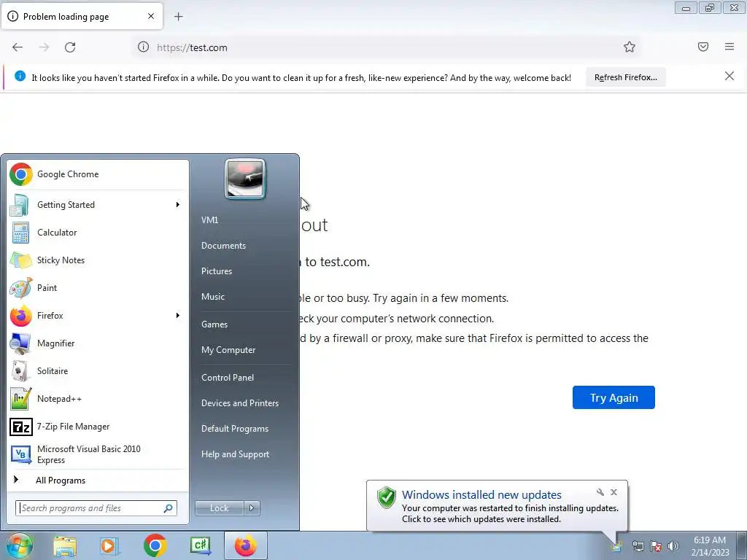
Task: Open Solitaire from Start menu
Action: click(x=98, y=371)
